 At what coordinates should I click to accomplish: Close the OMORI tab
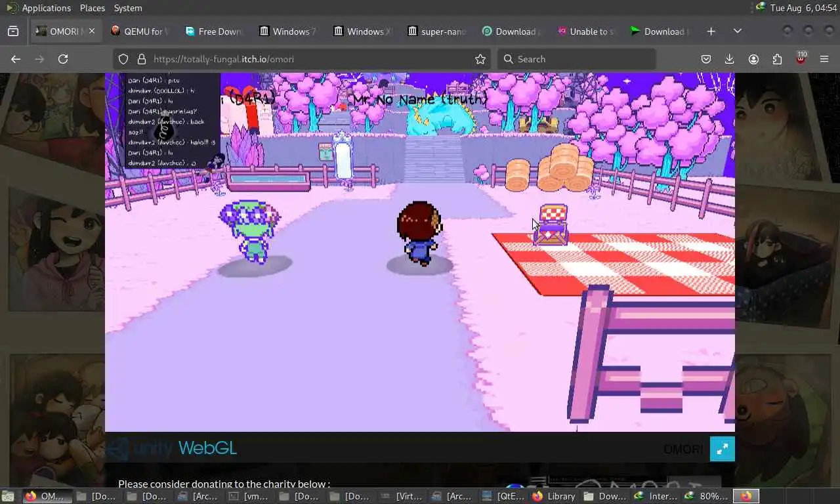(92, 31)
